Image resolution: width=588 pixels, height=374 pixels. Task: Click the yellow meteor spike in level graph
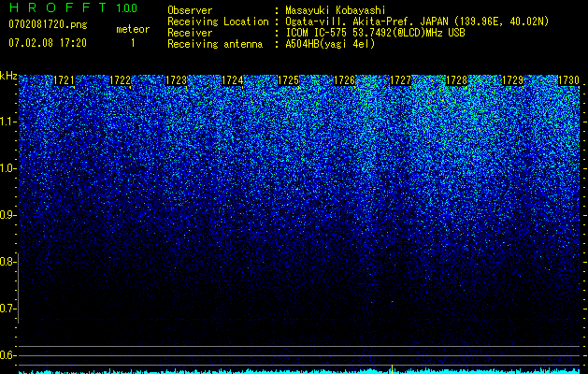[392, 369]
